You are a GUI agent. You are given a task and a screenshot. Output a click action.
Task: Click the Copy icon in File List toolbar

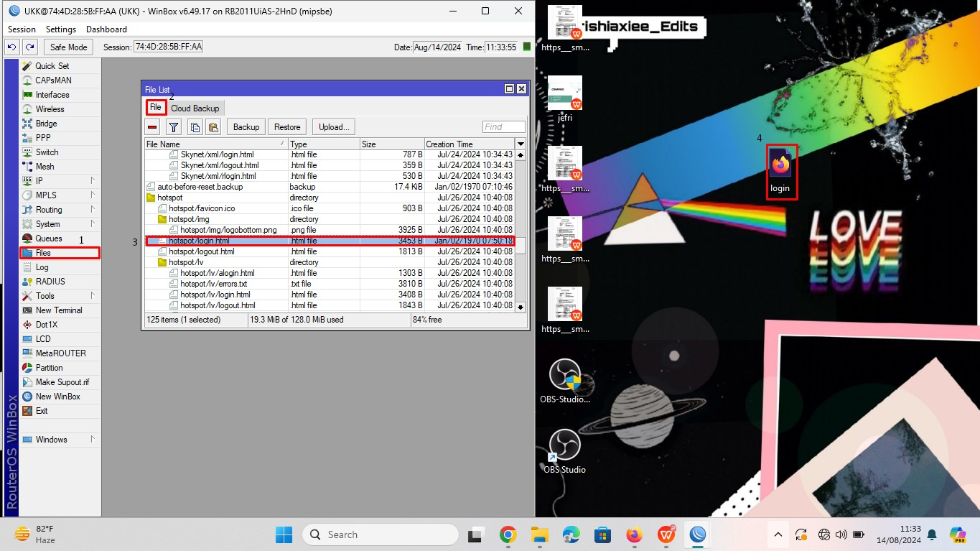[x=195, y=127]
